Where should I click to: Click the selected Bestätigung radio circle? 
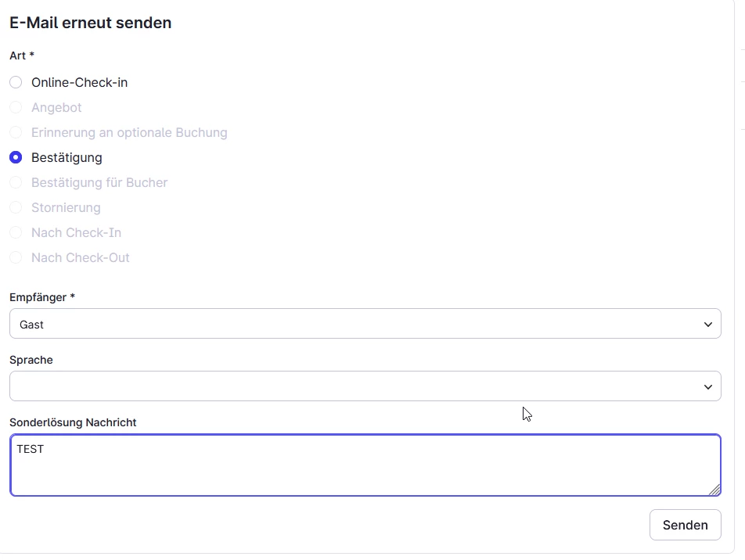click(x=16, y=157)
